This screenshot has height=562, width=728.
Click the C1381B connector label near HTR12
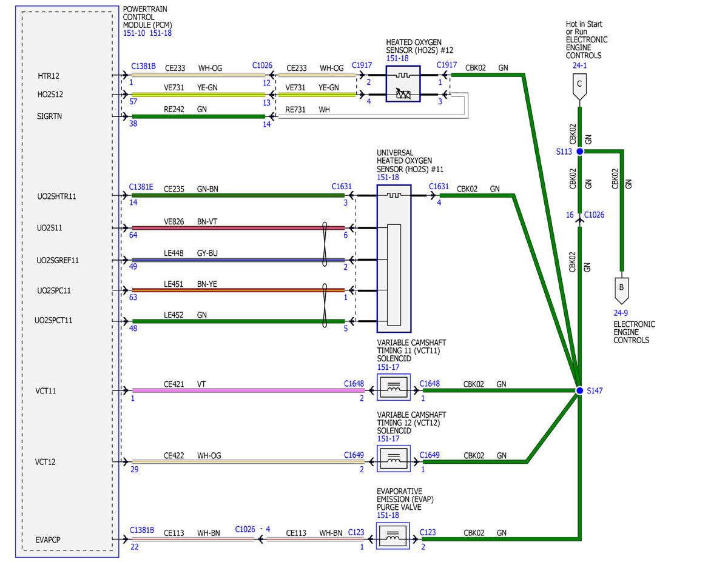point(143,65)
